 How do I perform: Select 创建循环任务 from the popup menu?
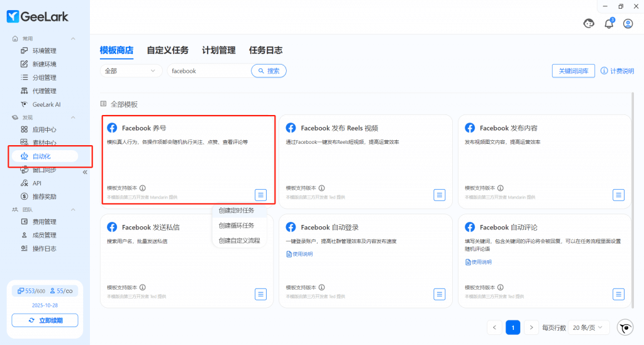[x=236, y=226]
